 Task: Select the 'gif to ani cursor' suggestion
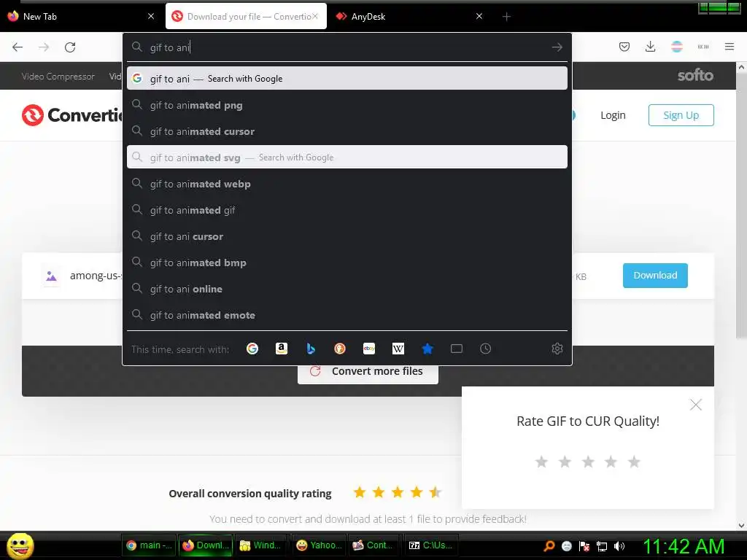coord(347,236)
